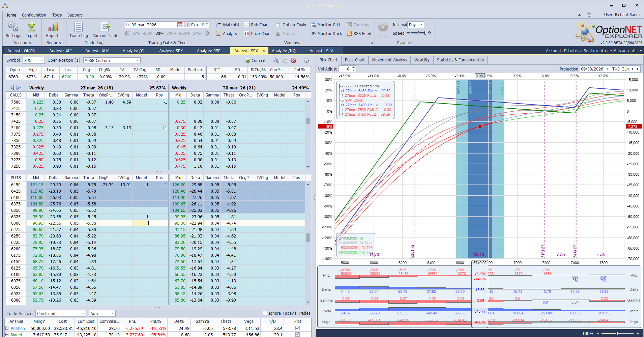Open the Support menu tab
Screen dimensions: 644x337
[75, 15]
